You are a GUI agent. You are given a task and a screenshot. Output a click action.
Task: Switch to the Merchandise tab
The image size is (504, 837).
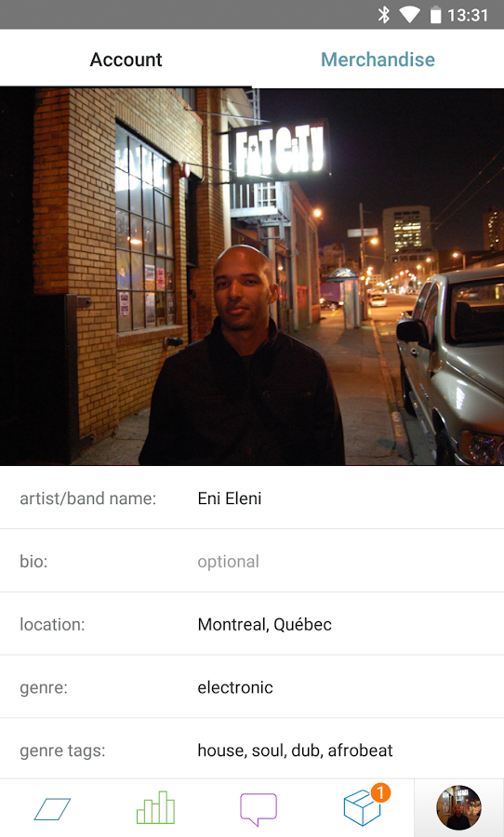tap(378, 60)
